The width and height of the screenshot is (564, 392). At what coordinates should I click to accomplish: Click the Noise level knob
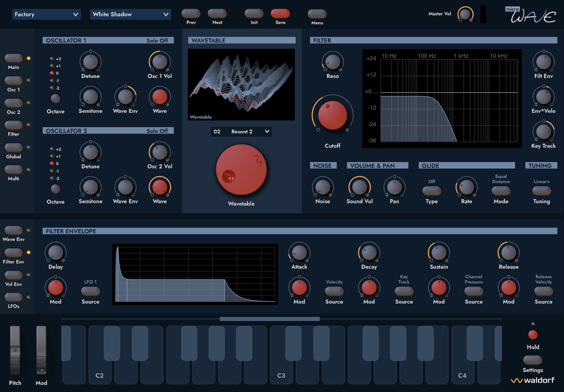323,187
